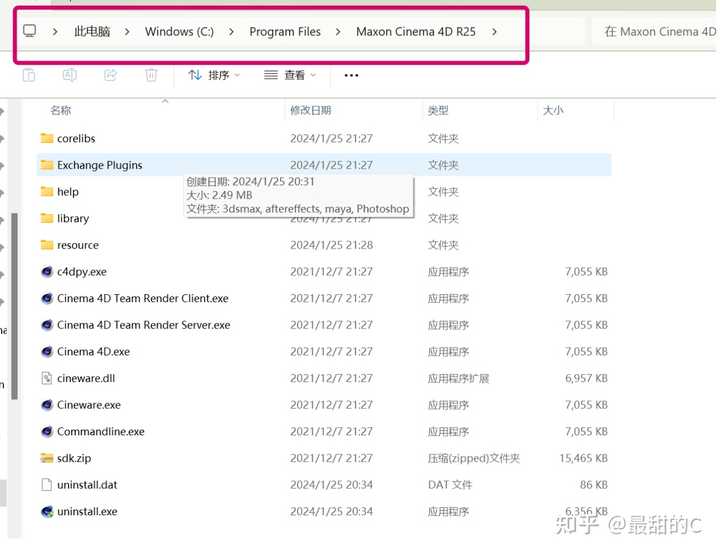The height and width of the screenshot is (553, 720).
Task: Click the Exchange Plugins folder name
Action: click(x=100, y=165)
